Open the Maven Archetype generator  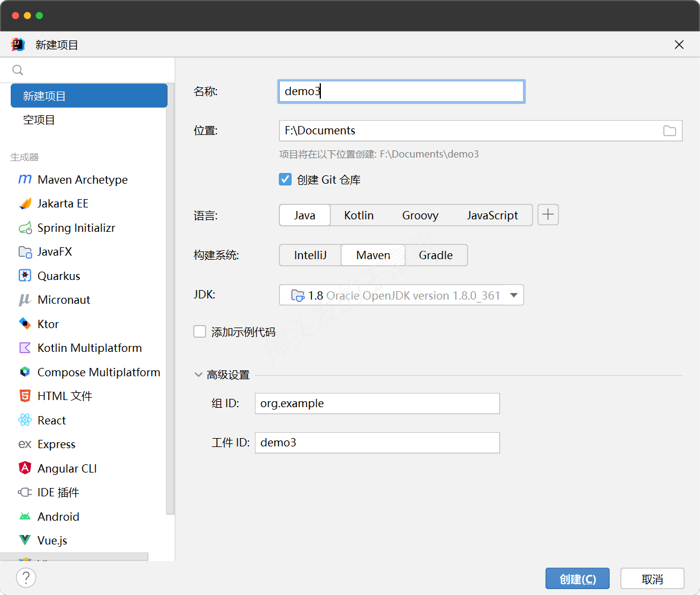[83, 180]
